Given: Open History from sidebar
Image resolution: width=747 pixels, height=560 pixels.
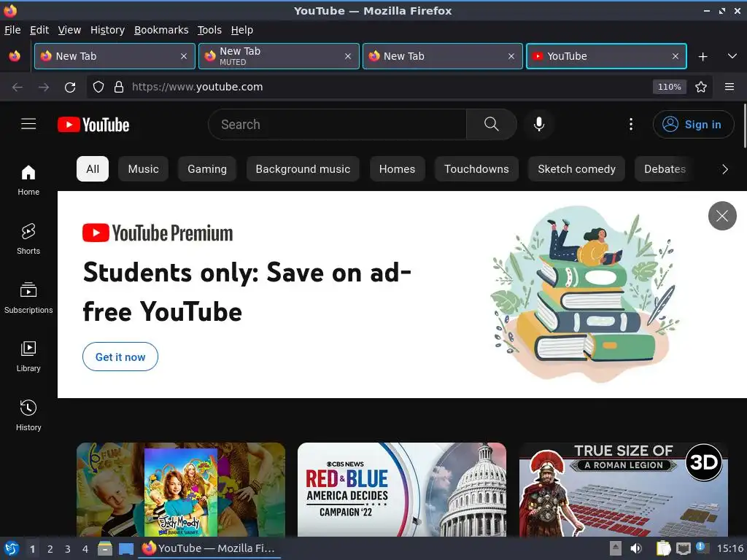Looking at the screenshot, I should [28, 416].
